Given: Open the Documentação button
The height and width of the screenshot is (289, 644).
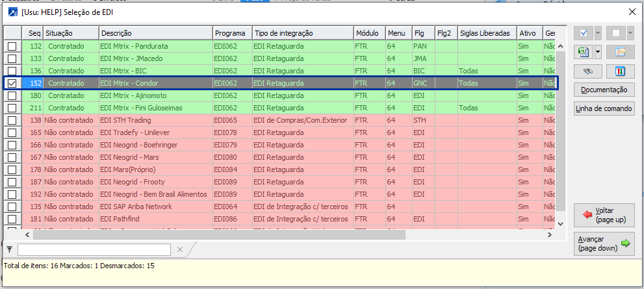Looking at the screenshot, I should click(x=604, y=90).
